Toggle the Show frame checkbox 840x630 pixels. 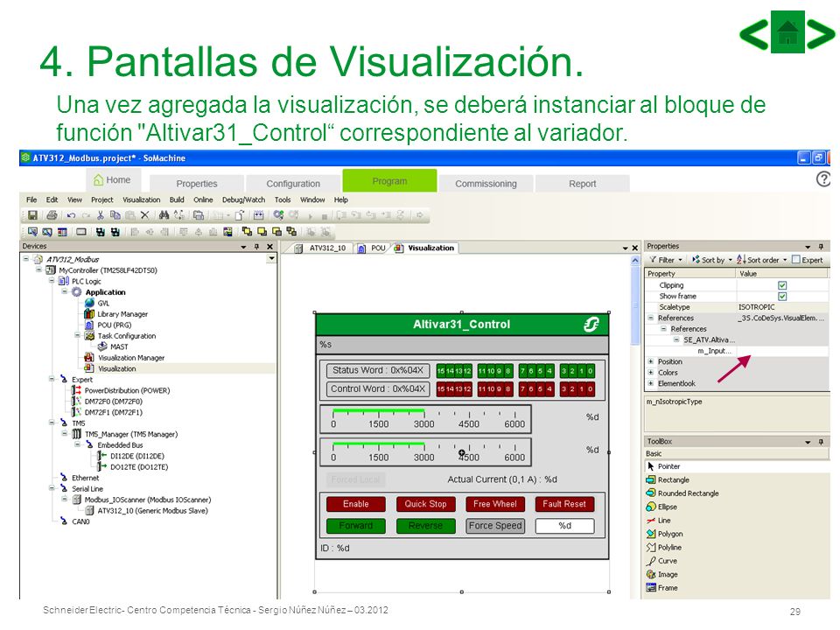(x=782, y=297)
